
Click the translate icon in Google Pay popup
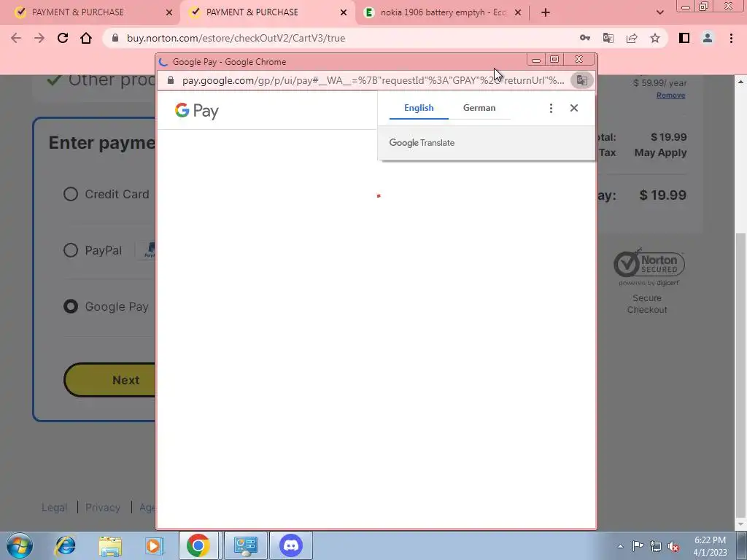tap(581, 80)
